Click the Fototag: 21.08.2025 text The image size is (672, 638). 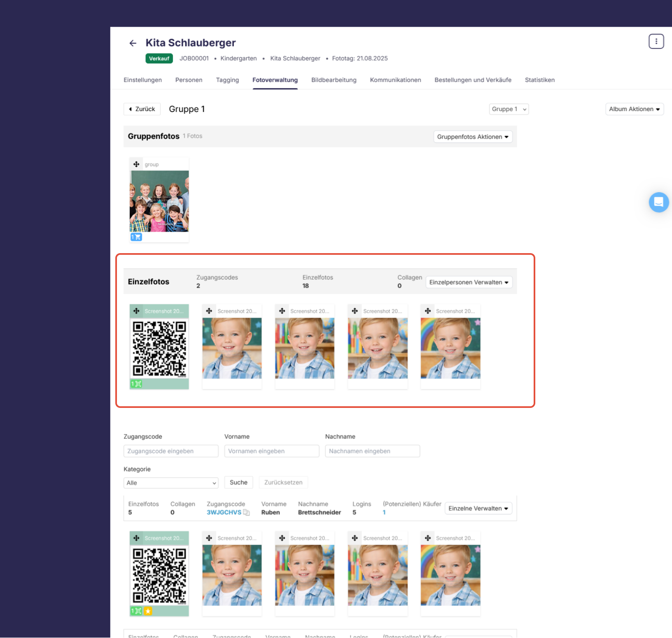(360, 58)
